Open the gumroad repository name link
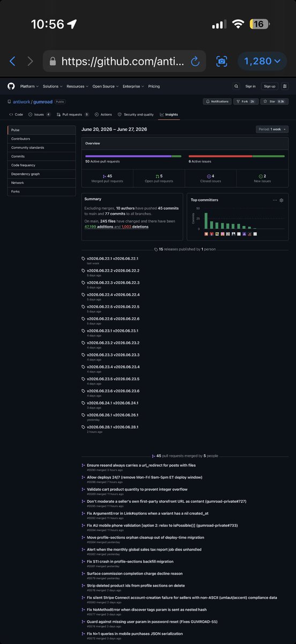The width and height of the screenshot is (296, 644). [x=43, y=101]
